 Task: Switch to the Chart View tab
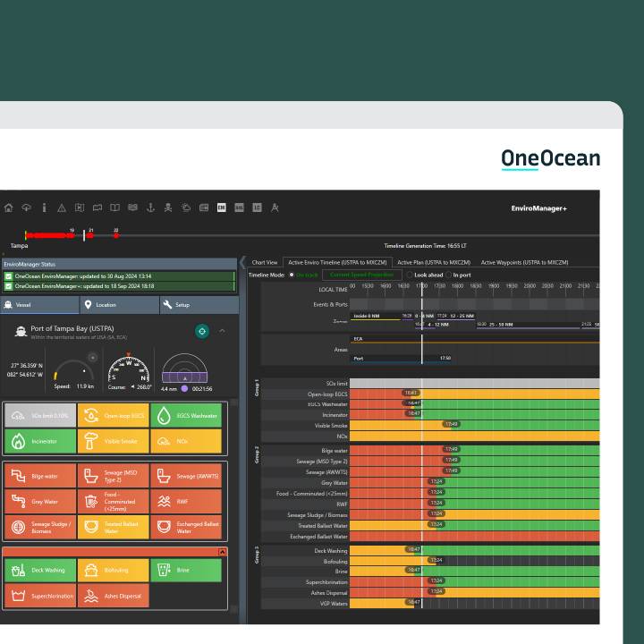264,262
